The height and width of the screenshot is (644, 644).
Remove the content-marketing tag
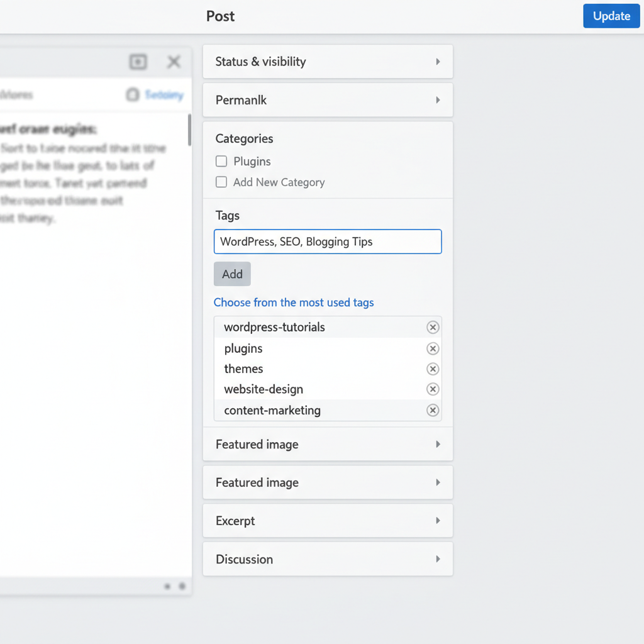433,410
